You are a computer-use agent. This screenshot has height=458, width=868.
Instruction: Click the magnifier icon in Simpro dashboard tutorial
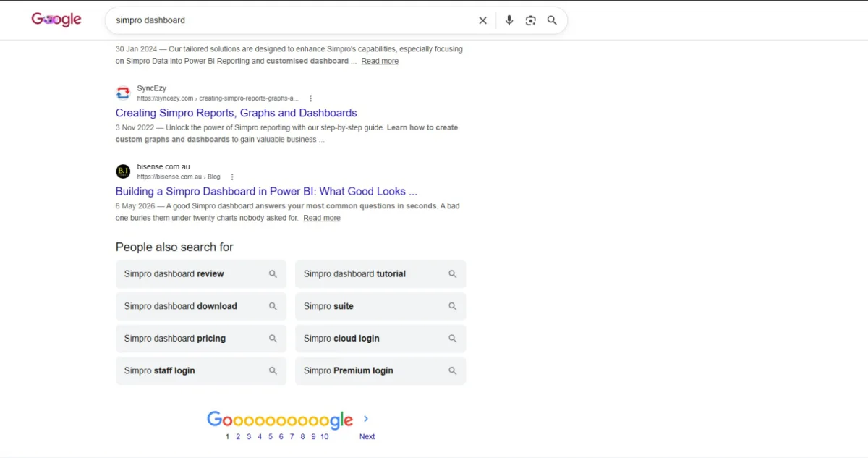tap(452, 274)
